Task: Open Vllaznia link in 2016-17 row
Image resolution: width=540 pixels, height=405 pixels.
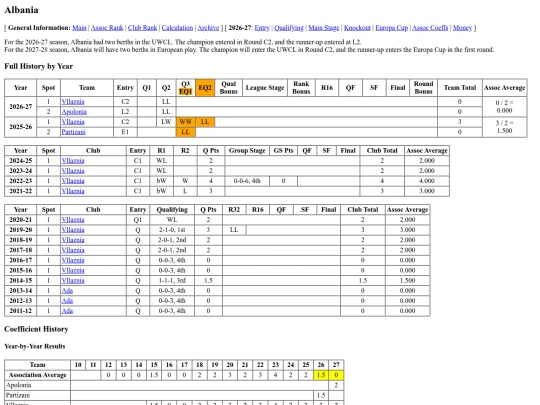Action: tap(73, 260)
